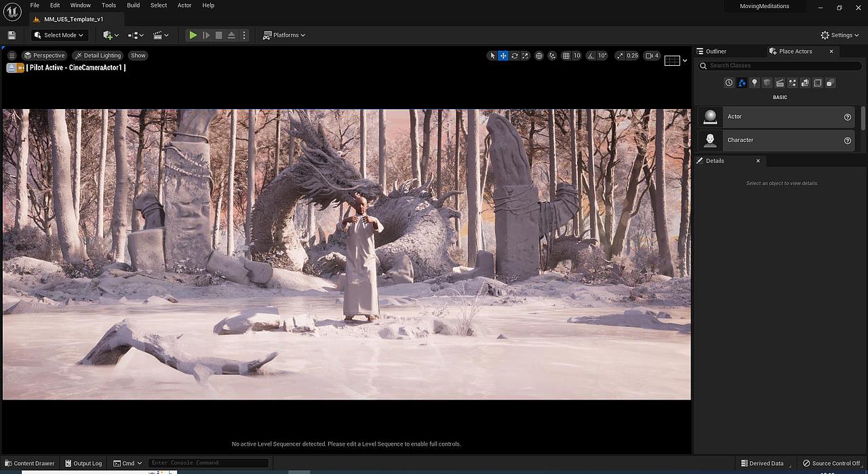Toggle world or local coordinate globe

(539, 56)
